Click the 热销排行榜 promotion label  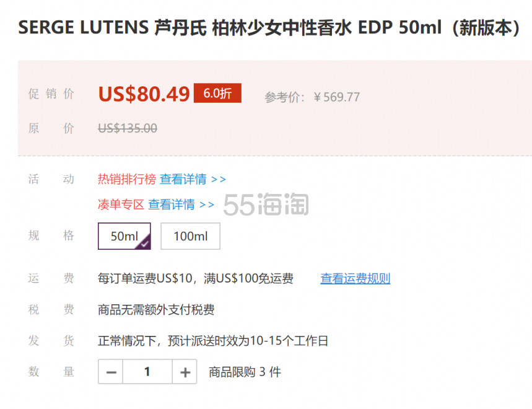tap(127, 179)
